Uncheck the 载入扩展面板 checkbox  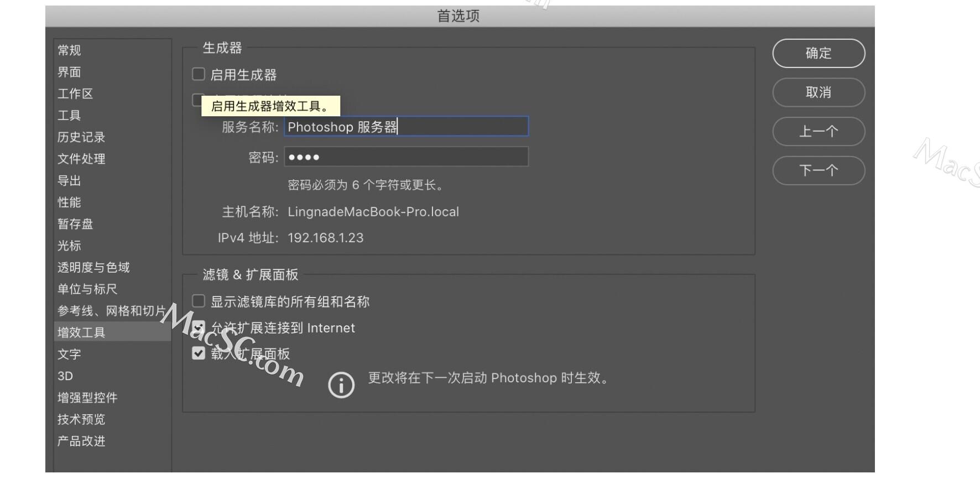199,353
